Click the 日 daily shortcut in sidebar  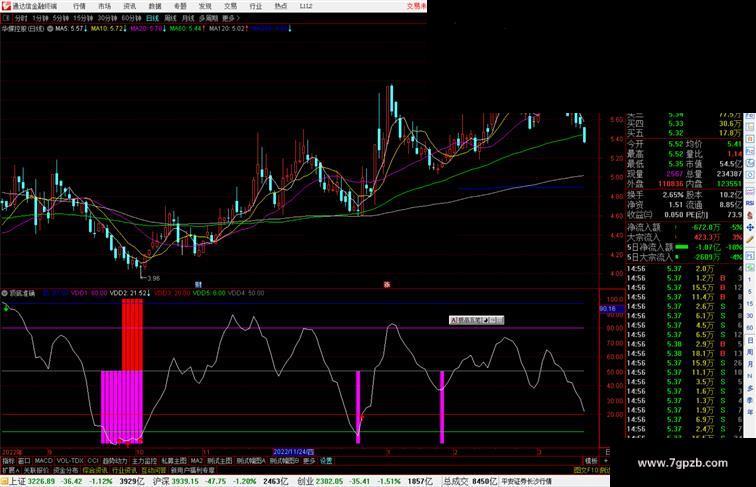click(x=750, y=340)
